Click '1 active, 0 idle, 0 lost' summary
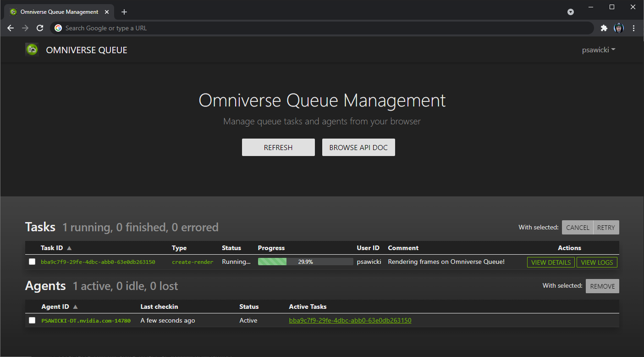Viewport: 644px width, 357px height. [x=125, y=286]
